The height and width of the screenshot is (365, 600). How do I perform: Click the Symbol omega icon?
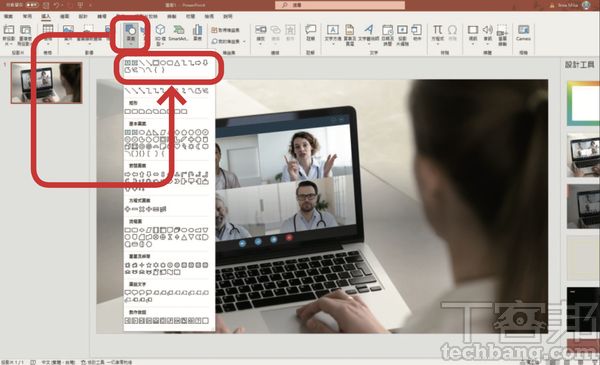pos(452,30)
